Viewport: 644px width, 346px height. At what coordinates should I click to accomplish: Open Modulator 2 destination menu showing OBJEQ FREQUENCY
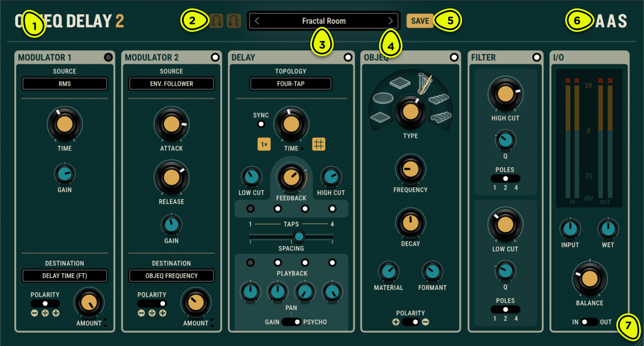(171, 276)
